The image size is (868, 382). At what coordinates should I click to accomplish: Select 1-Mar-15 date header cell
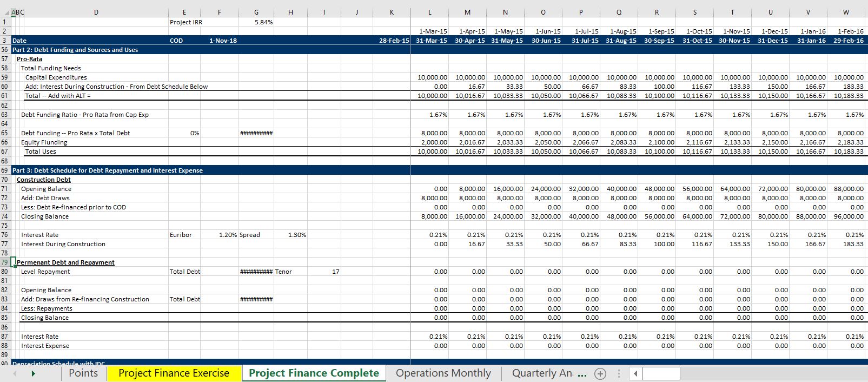[433, 31]
